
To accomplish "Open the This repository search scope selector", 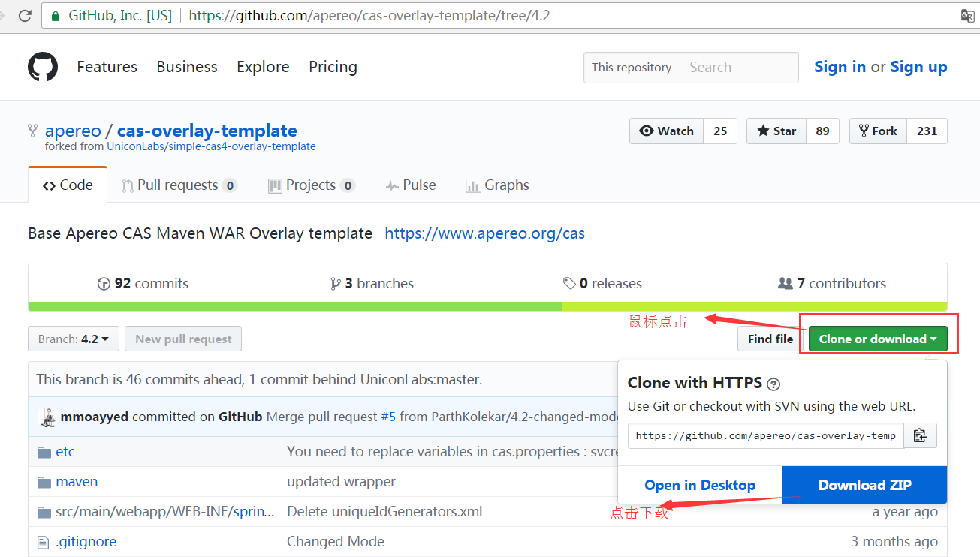I will pyautogui.click(x=632, y=67).
